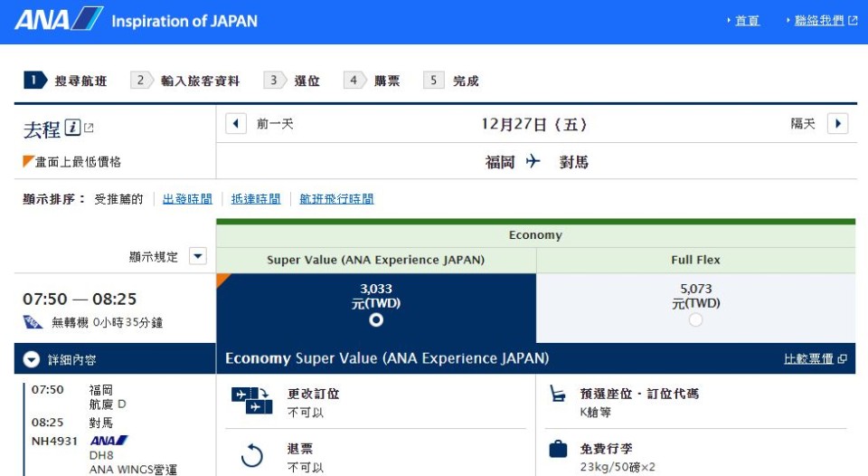Click the external link icon beside 聯絡我們

click(x=853, y=21)
